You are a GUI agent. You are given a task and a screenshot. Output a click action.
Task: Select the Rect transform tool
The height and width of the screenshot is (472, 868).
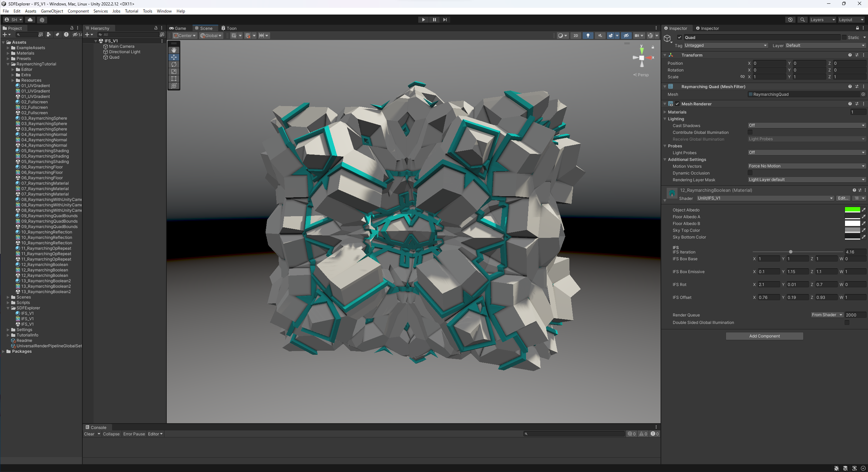[x=174, y=79]
